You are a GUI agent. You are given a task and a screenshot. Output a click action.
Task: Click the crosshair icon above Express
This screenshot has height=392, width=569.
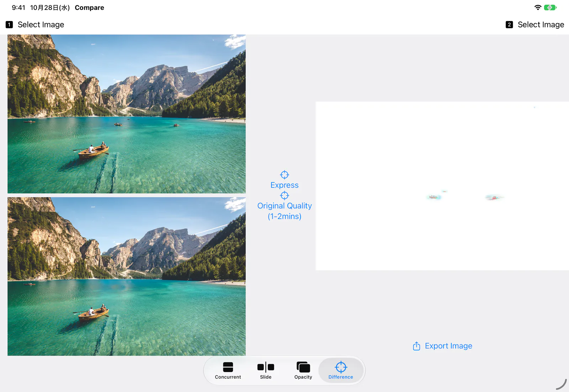[x=284, y=175]
